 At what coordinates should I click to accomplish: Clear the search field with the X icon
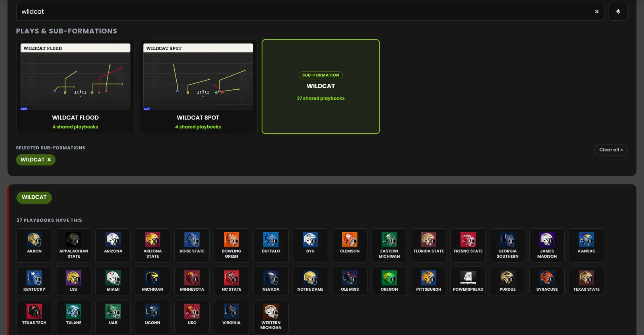pos(597,12)
